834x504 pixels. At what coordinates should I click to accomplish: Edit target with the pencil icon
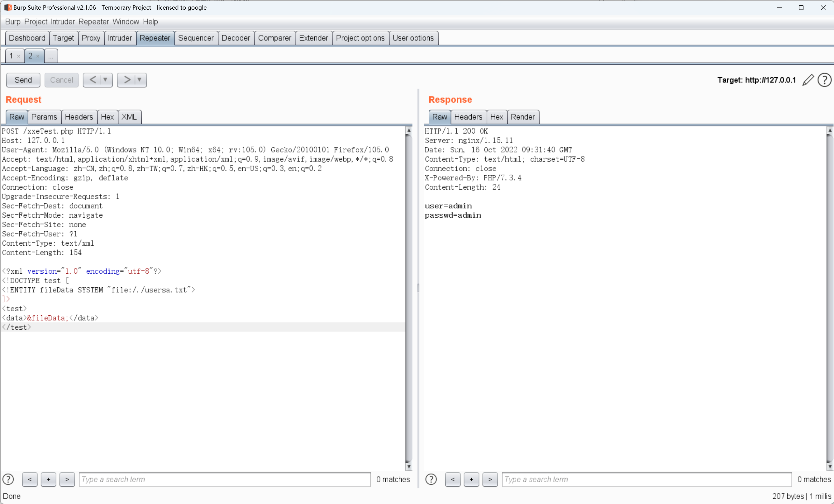(x=808, y=80)
